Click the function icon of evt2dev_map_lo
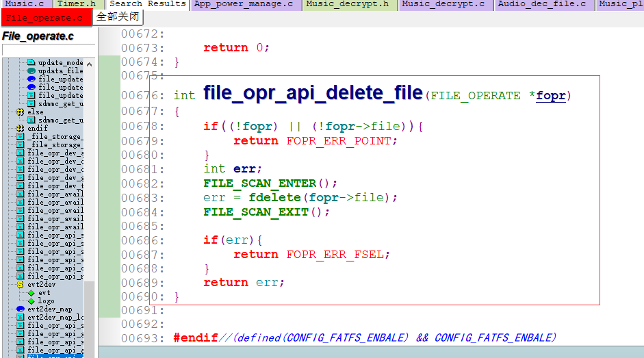The width and height of the screenshot is (644, 358). click(20, 318)
